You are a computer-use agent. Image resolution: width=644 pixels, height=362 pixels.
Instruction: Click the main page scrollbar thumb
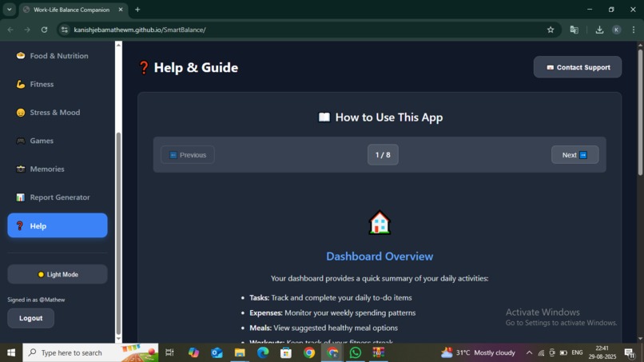(x=640, y=112)
